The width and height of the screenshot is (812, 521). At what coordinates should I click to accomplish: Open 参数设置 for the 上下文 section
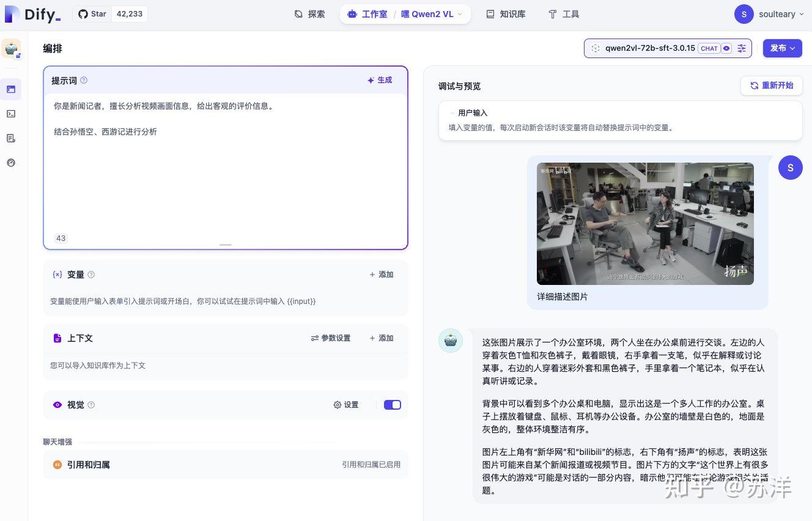coord(330,338)
